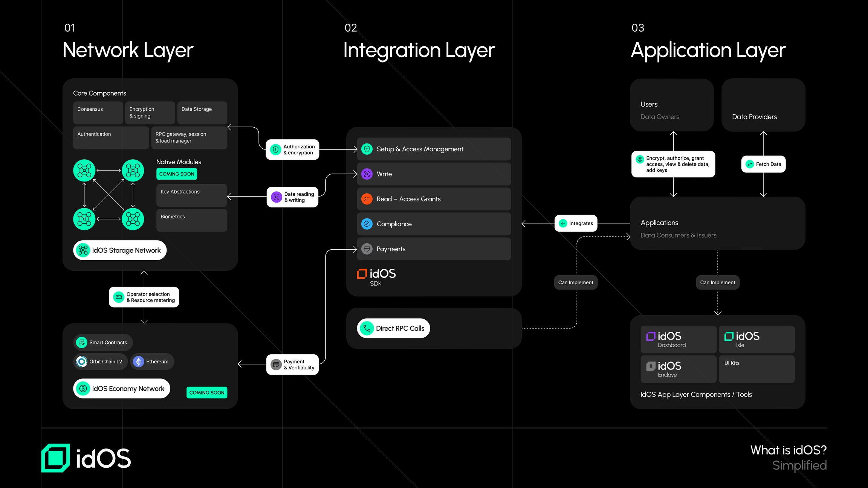The image size is (868, 488).
Task: Click the Compliance checkmark icon
Action: click(x=366, y=224)
